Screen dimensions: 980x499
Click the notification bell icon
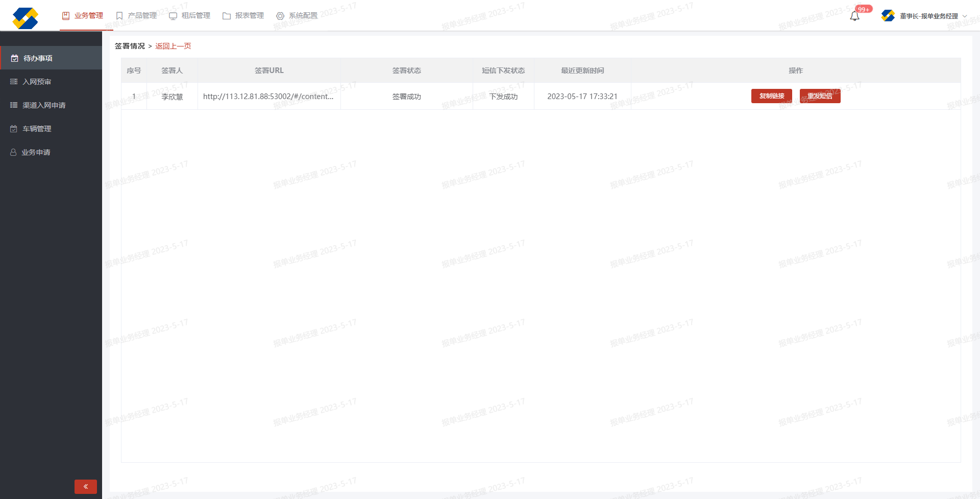[854, 16]
